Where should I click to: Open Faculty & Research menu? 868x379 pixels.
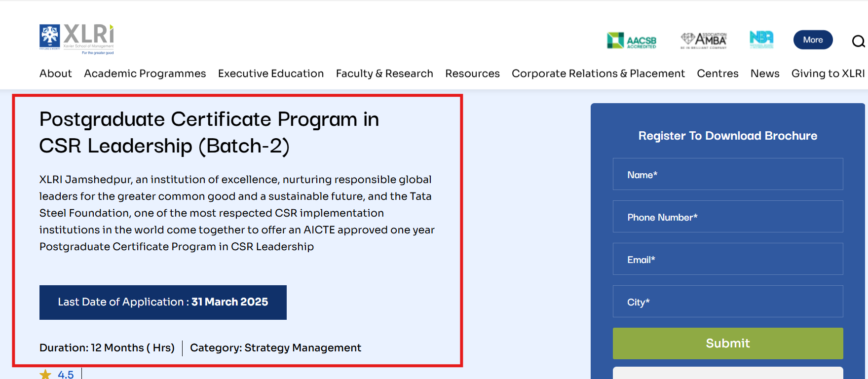(x=384, y=74)
